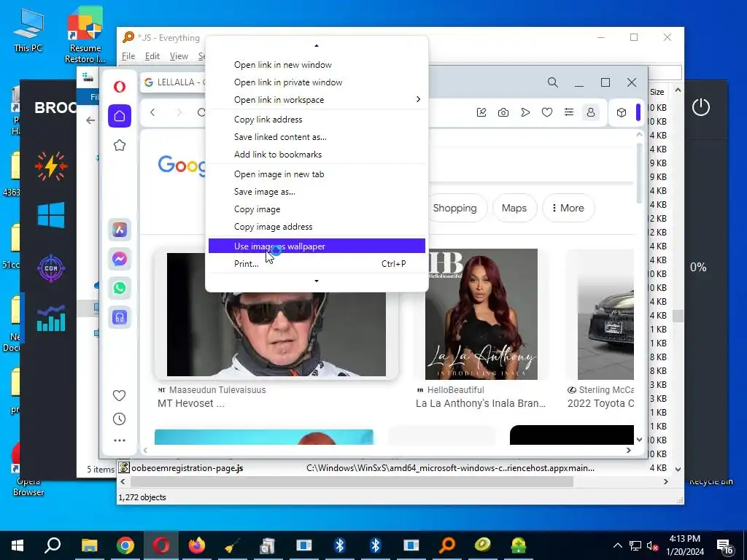The width and height of the screenshot is (747, 560).
Task: Open Aria AI icon in Opera sidebar
Action: (120, 230)
